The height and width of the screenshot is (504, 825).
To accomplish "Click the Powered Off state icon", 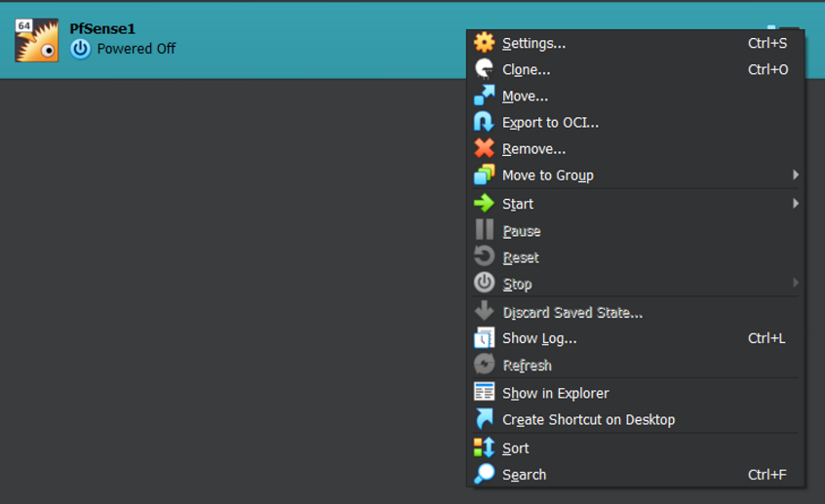I will (x=81, y=49).
